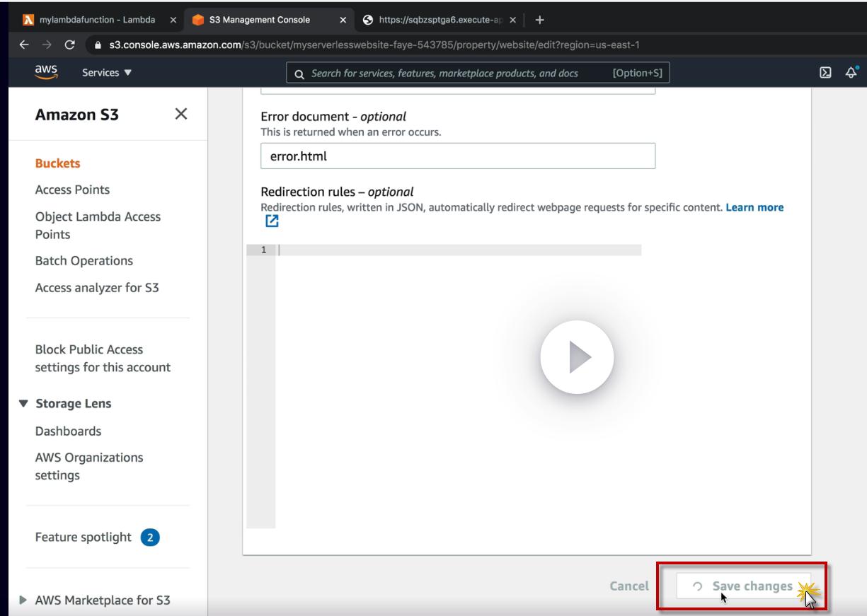Click the Error document input field
This screenshot has height=616, width=867.
click(457, 156)
